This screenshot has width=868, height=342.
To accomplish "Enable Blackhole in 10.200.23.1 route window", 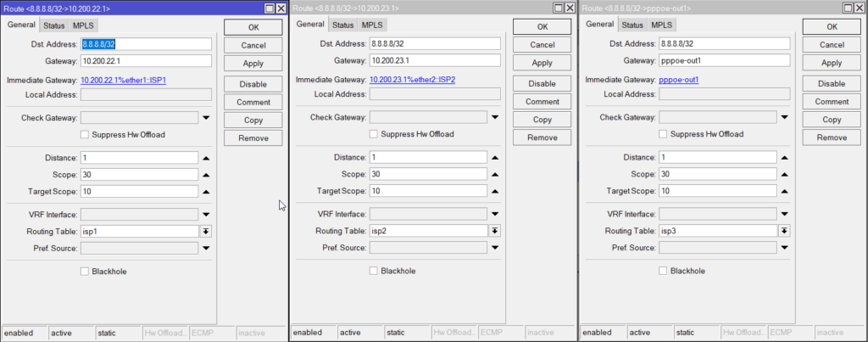I will click(374, 271).
